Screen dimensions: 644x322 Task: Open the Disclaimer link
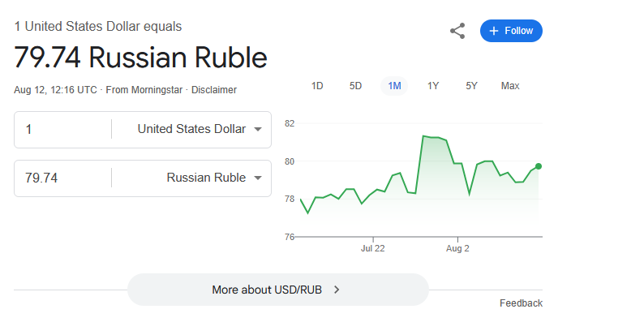tap(214, 90)
